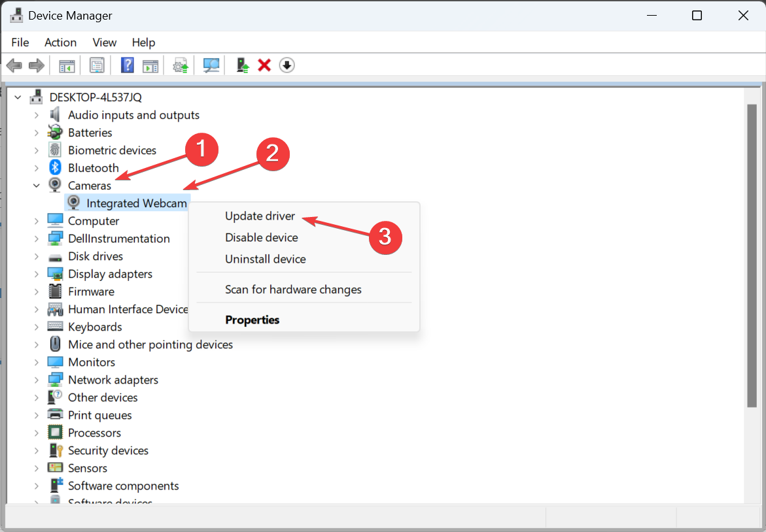Collapse the Cameras category

36,186
